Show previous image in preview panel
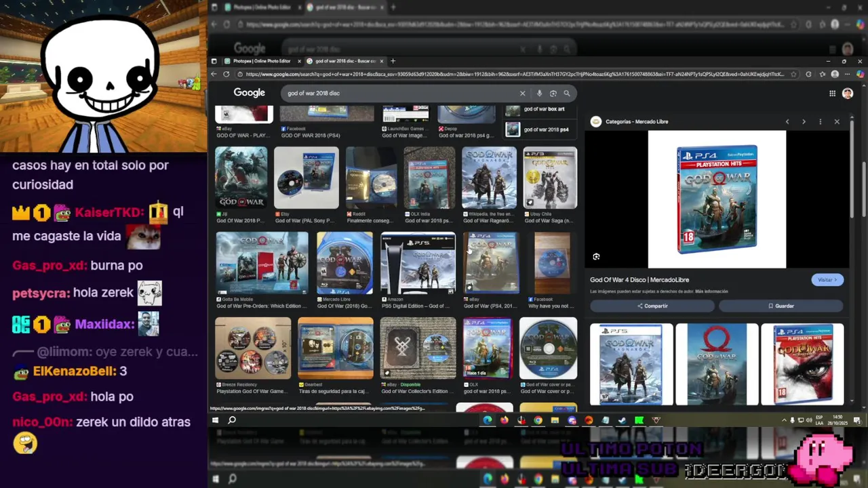Image resolution: width=868 pixels, height=488 pixels. coord(787,122)
